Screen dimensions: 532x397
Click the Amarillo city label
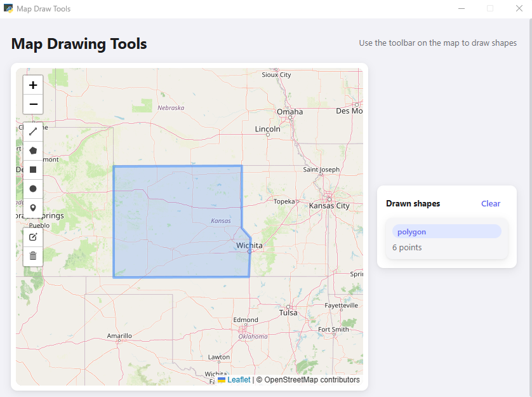pyautogui.click(x=119, y=335)
